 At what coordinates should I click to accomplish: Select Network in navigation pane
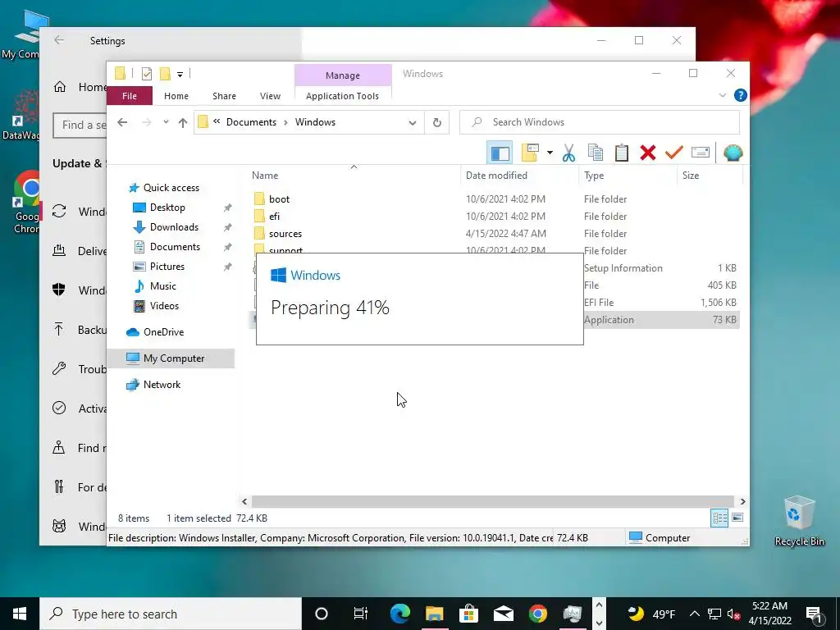pyautogui.click(x=162, y=385)
